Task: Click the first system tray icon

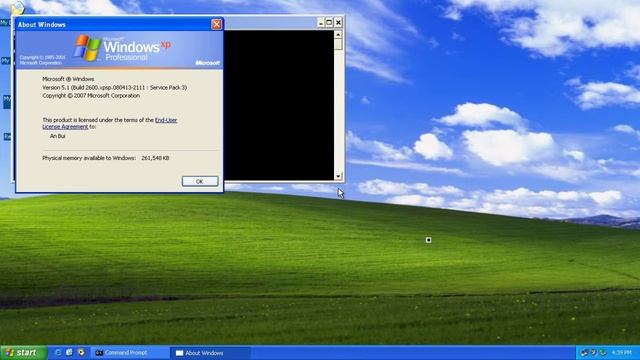Action: [584, 352]
